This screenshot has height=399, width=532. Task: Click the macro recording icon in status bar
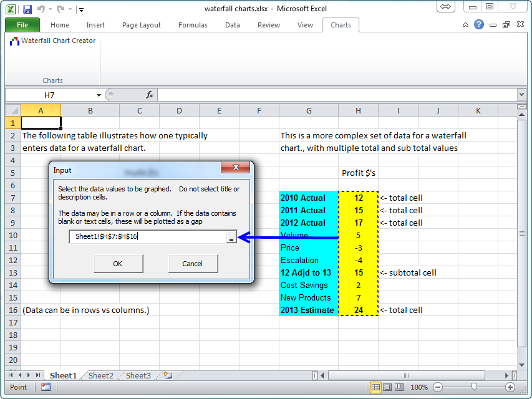(46, 387)
